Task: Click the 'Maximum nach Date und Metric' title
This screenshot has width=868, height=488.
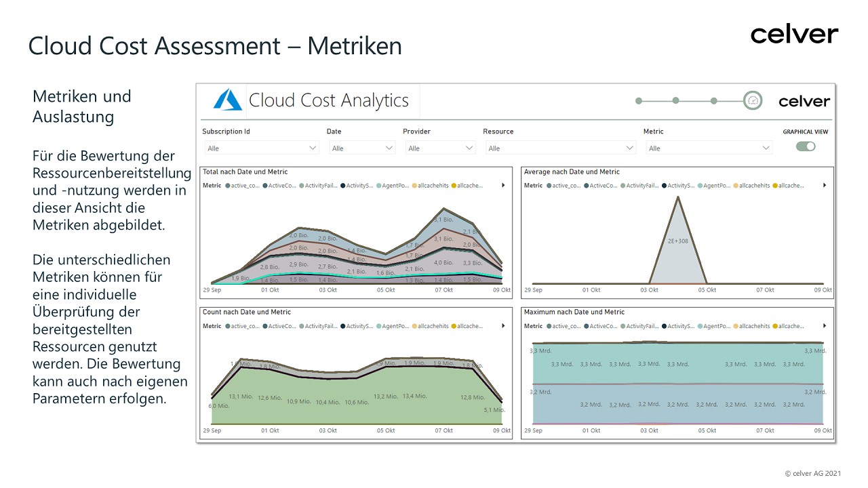Action: (574, 312)
